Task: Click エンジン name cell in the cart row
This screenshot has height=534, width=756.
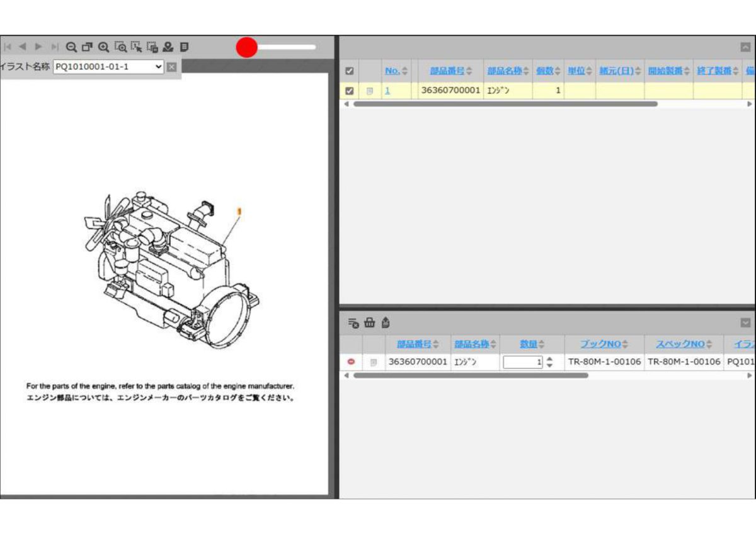Action: 476,362
